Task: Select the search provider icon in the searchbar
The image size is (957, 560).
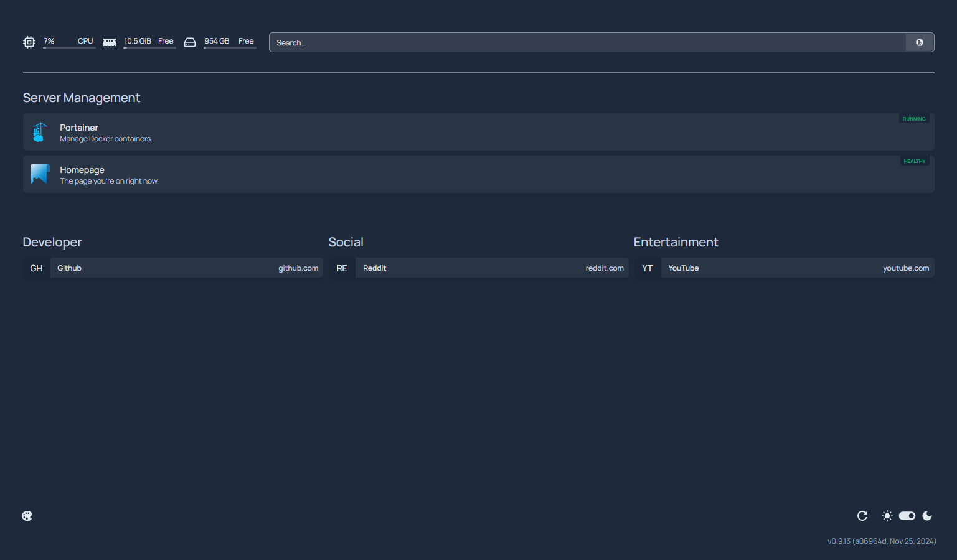Action: [919, 42]
